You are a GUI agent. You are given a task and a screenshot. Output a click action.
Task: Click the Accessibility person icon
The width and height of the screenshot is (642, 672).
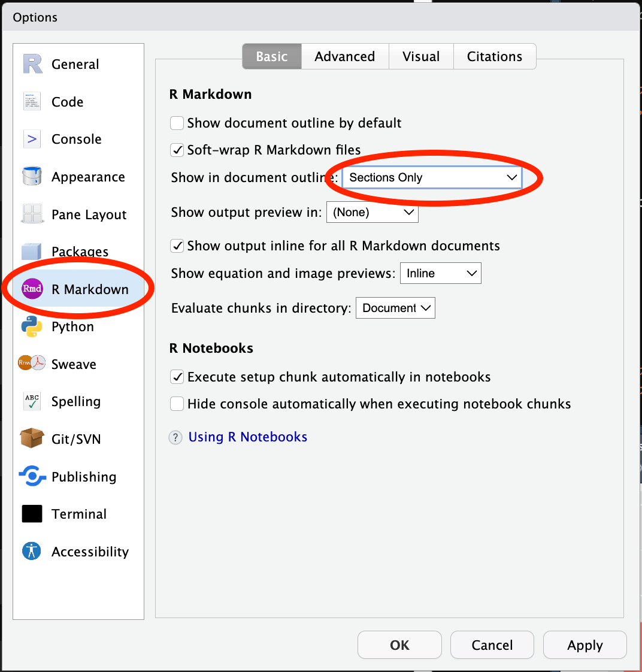32,551
